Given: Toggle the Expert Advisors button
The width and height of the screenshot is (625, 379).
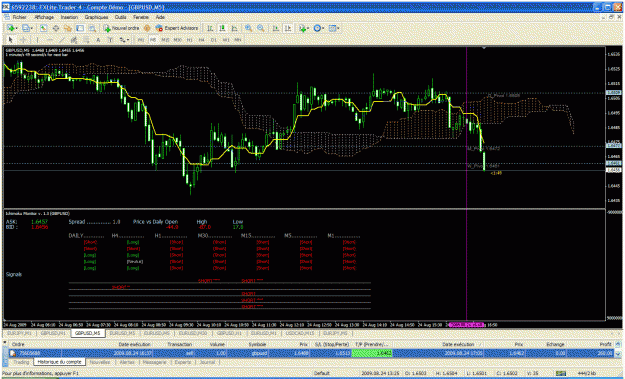Looking at the screenshot, I should pyautogui.click(x=177, y=28).
